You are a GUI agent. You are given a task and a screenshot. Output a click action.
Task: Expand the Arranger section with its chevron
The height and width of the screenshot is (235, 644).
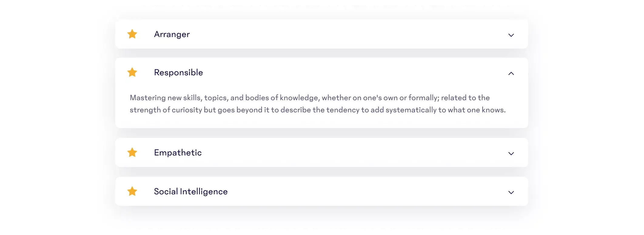pos(511,35)
